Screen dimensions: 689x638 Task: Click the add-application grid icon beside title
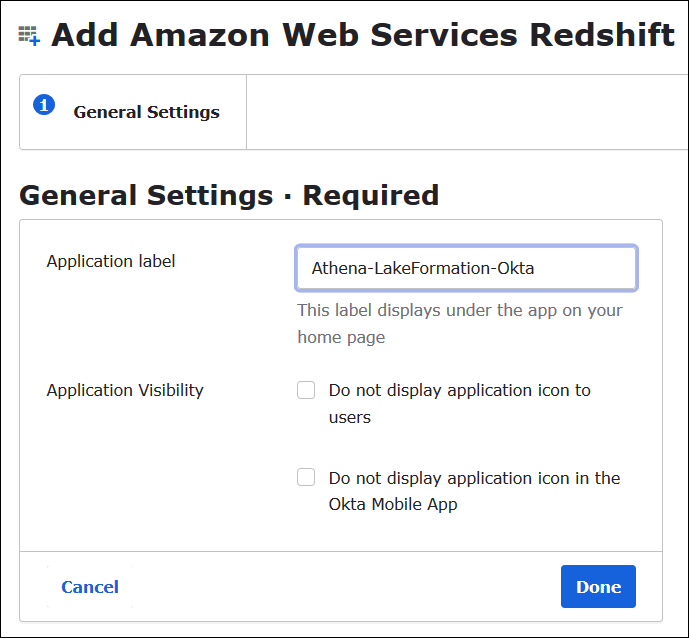tap(29, 37)
